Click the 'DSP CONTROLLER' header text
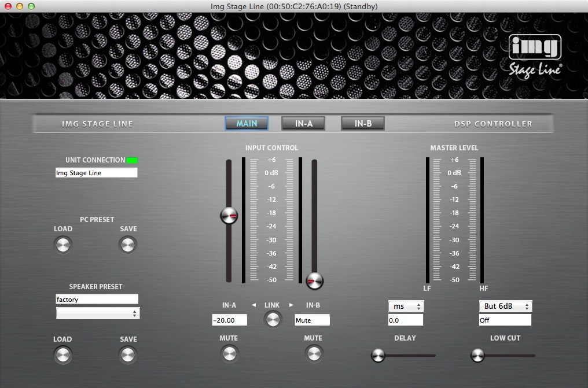588x388 pixels. 493,124
